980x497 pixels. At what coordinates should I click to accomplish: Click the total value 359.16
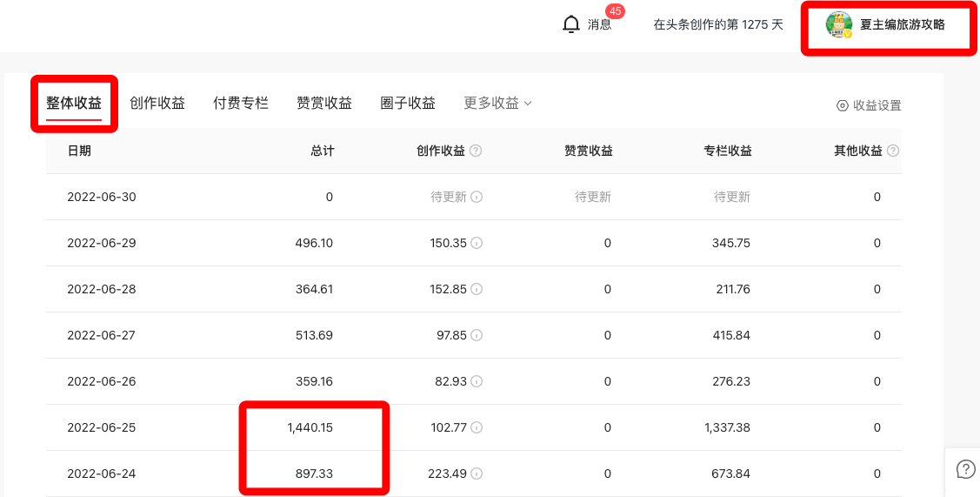pos(315,381)
